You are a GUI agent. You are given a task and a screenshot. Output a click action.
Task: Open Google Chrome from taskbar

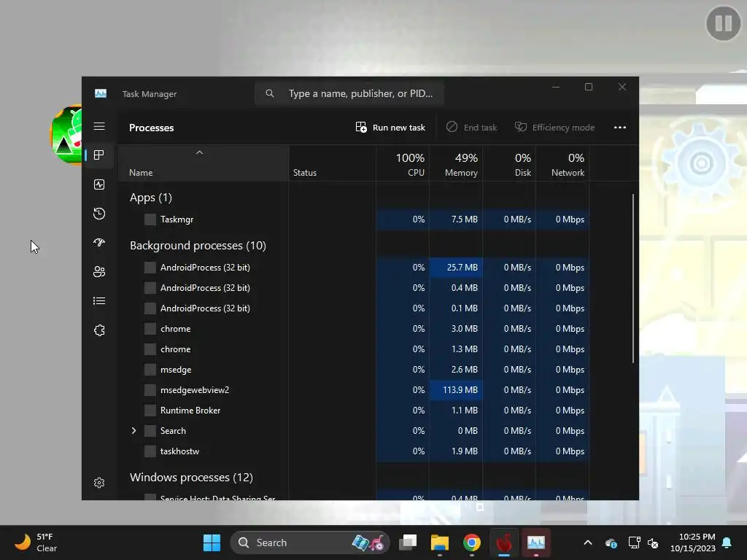coord(472,542)
